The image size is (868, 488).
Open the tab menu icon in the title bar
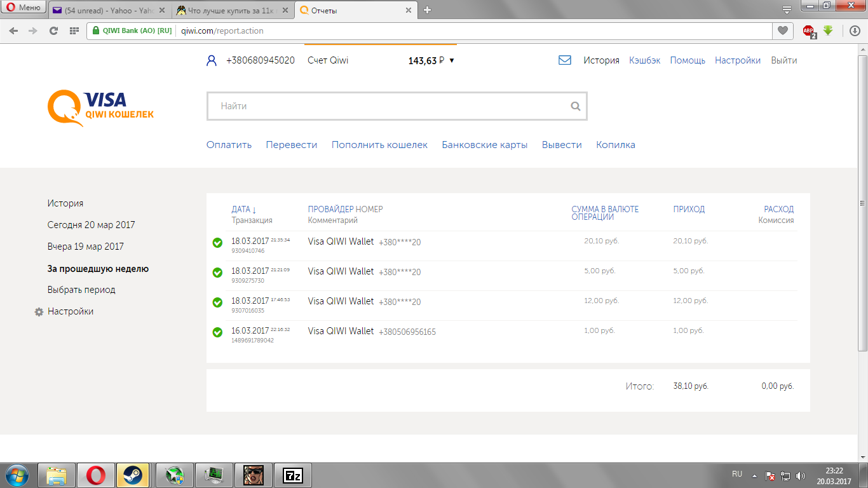click(787, 9)
